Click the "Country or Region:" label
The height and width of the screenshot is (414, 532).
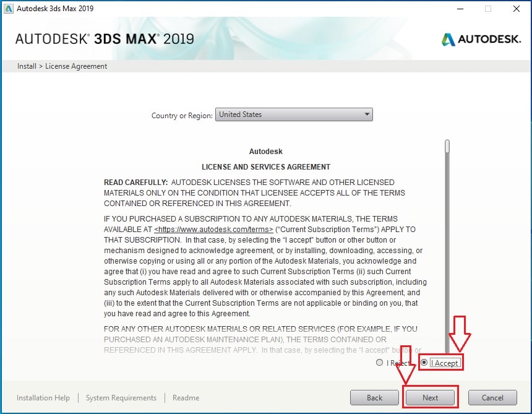point(182,115)
